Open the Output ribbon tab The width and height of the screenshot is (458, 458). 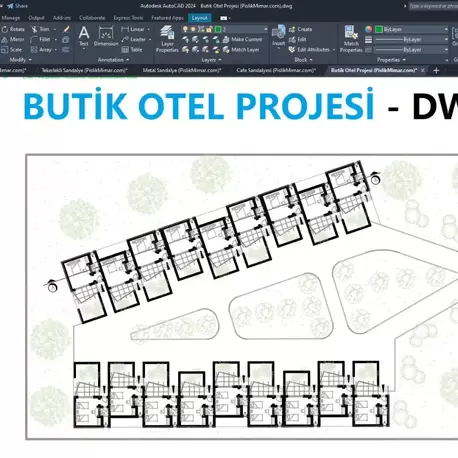(36, 18)
